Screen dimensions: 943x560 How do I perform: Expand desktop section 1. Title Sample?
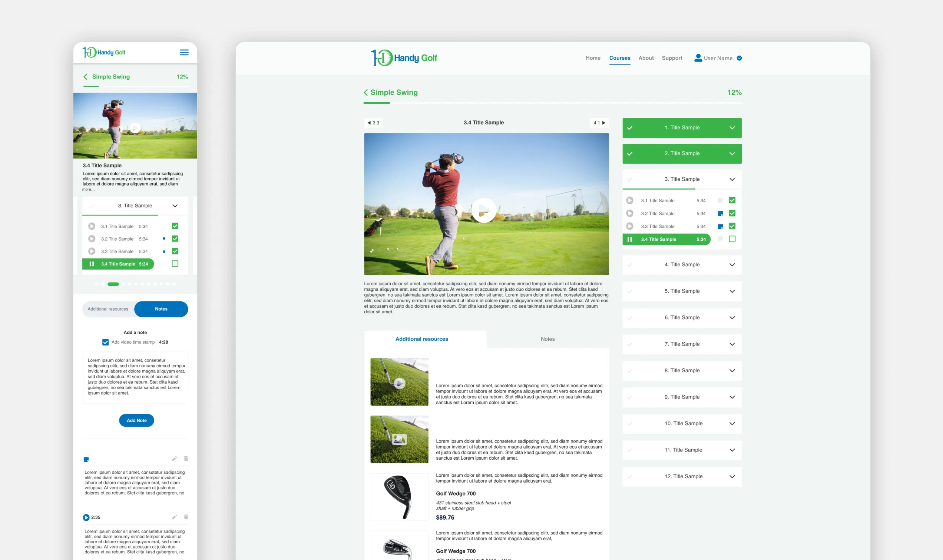click(682, 127)
